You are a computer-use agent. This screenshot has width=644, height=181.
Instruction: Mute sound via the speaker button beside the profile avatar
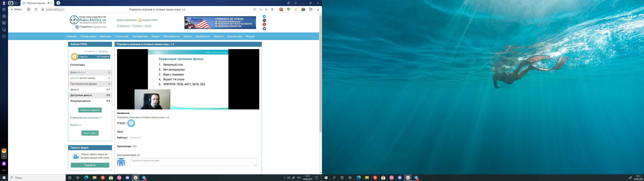[x=11, y=3]
